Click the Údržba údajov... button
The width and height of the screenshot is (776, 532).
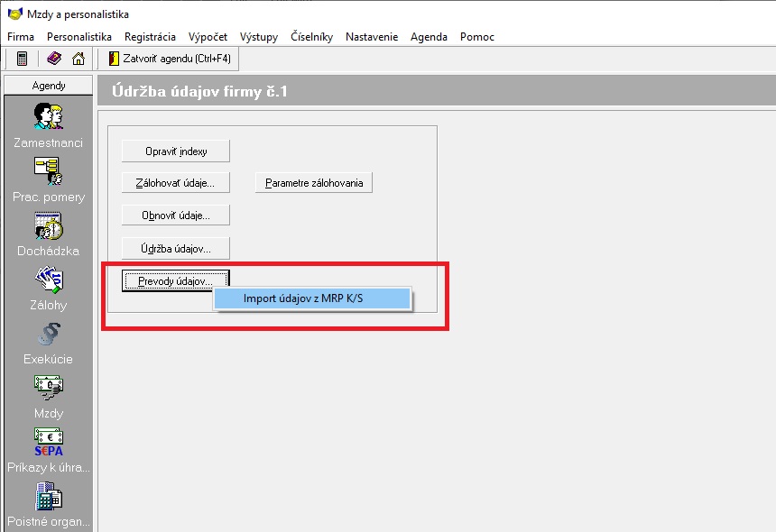point(176,249)
